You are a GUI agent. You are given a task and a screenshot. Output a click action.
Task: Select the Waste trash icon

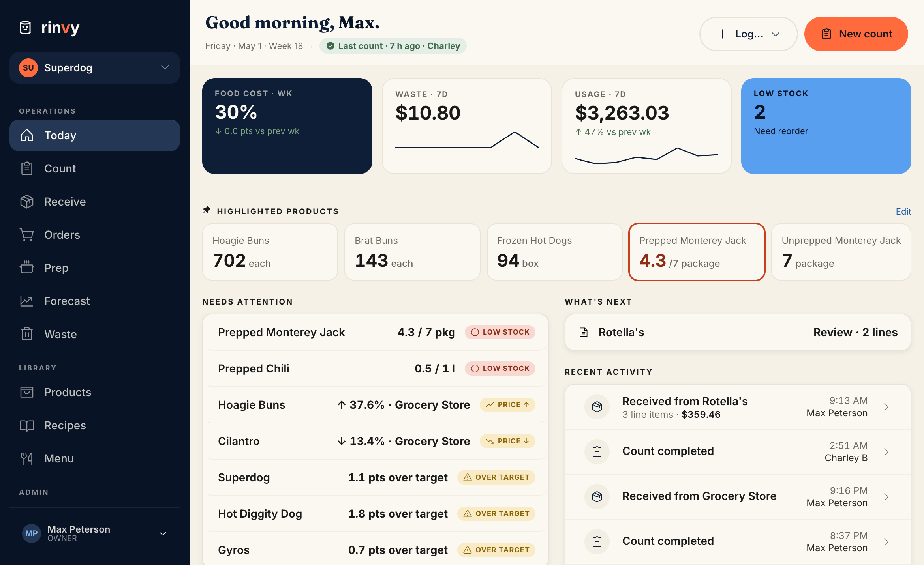(x=27, y=334)
